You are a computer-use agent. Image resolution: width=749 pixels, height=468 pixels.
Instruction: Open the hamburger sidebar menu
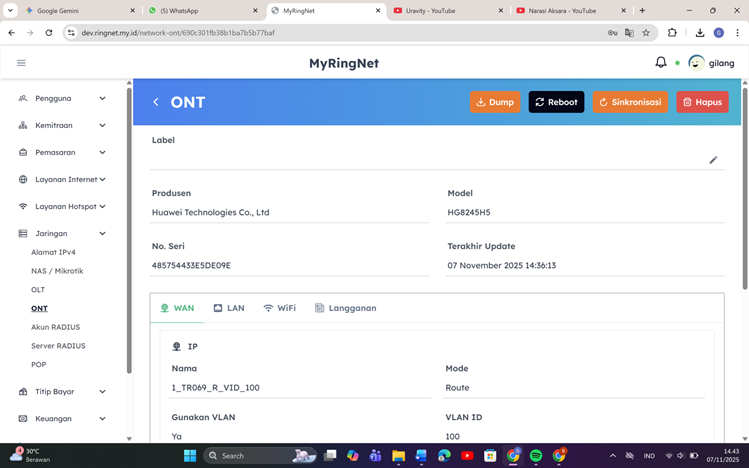click(21, 63)
